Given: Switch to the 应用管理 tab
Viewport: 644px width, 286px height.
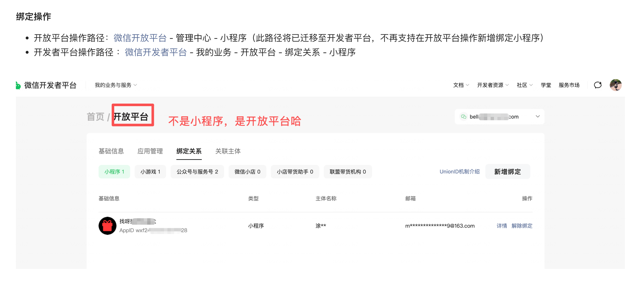Looking at the screenshot, I should coord(150,151).
